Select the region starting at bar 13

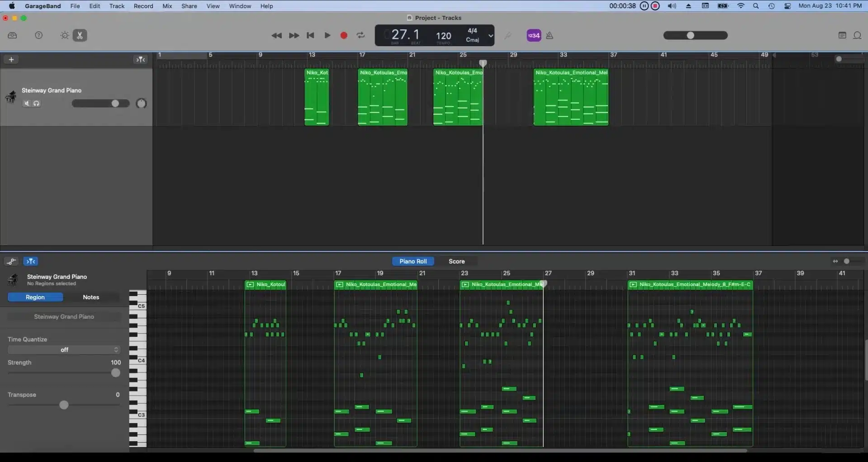(317, 97)
